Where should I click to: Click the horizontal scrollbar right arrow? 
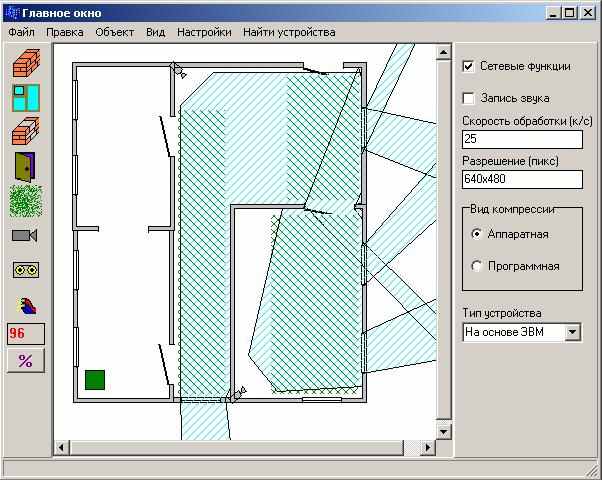click(x=428, y=447)
